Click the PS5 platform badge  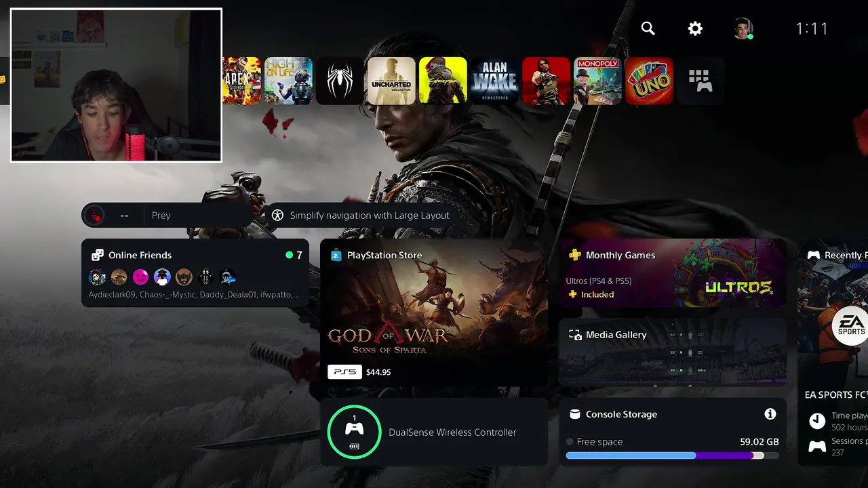(x=344, y=371)
